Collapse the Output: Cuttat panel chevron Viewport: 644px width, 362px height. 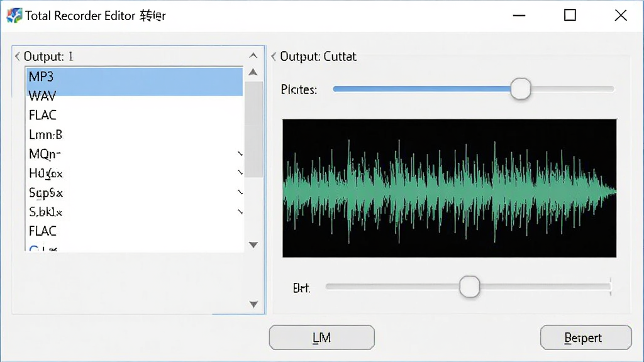[x=274, y=56]
